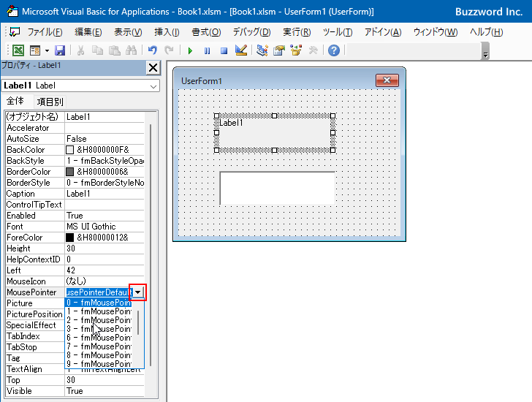The width and height of the screenshot is (532, 402).
Task: Run the macro with the green play icon
Action: (x=190, y=51)
